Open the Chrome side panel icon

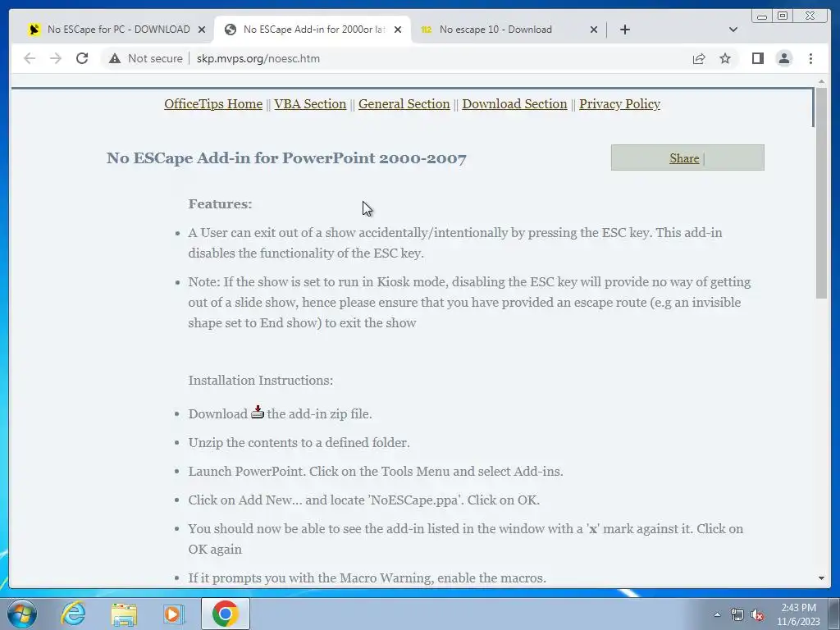click(757, 58)
